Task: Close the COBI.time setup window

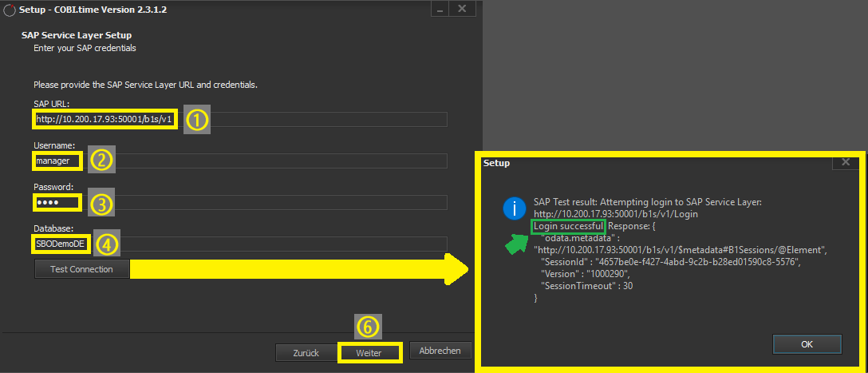Action: click(x=462, y=9)
